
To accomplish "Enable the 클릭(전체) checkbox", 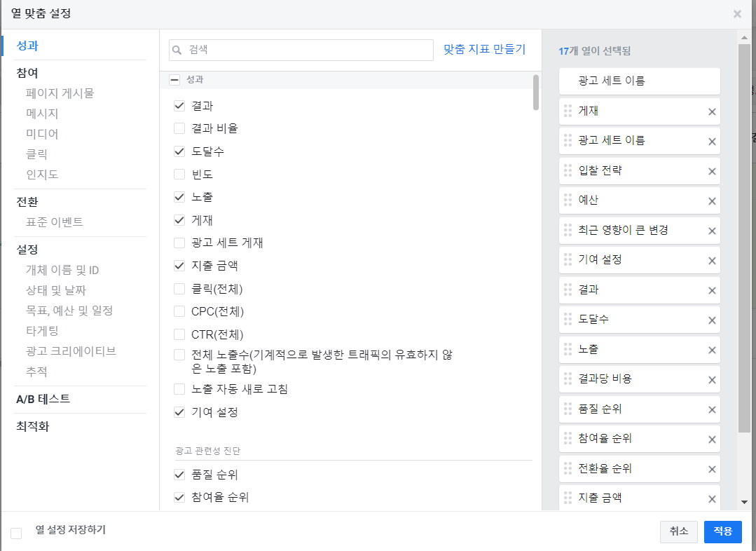I will (179, 289).
